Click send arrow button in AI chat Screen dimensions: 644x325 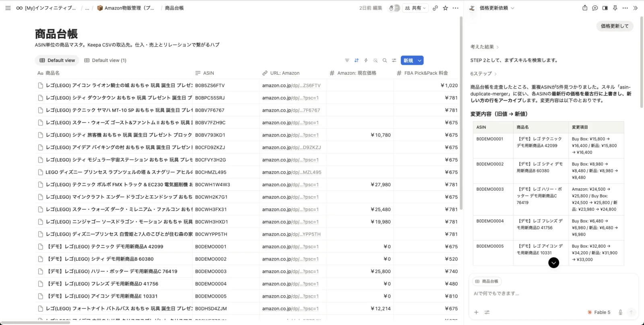[x=631, y=312]
